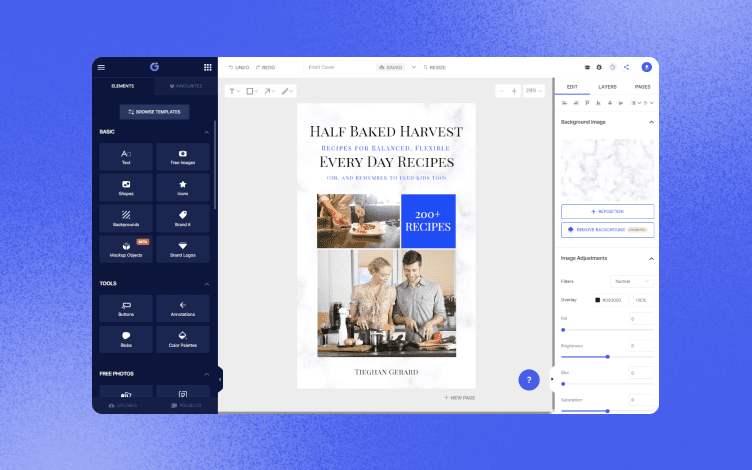The height and width of the screenshot is (470, 752).
Task: Click BROWSE TEMPLATES button
Action: [154, 112]
